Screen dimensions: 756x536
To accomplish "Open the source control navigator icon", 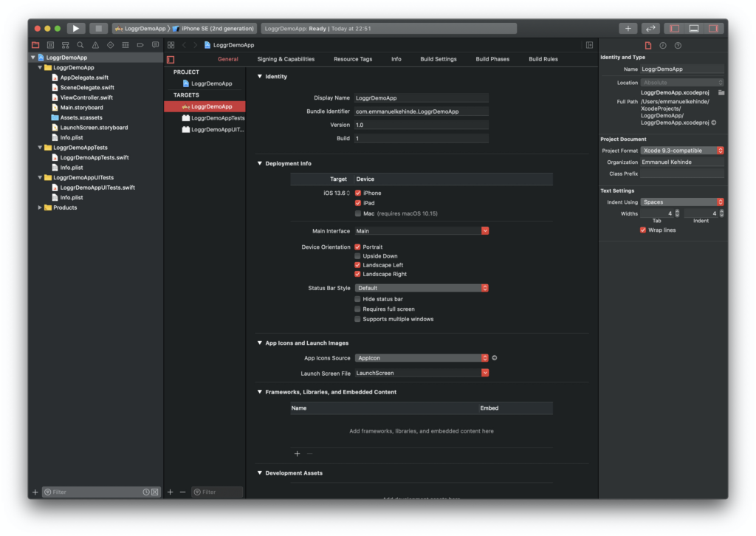I will 51,45.
